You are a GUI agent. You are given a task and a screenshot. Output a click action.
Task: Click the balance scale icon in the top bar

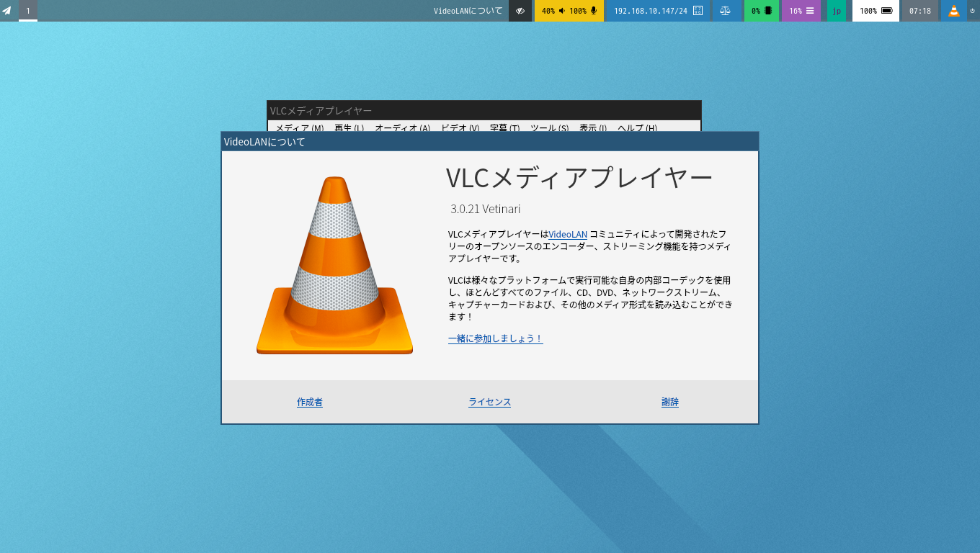coord(726,11)
